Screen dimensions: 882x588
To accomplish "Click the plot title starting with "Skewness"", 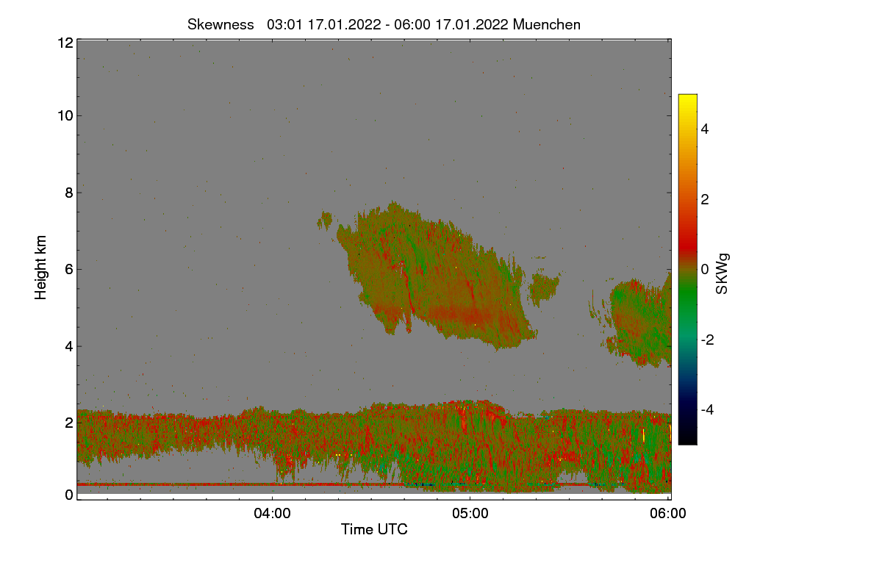I will (384, 24).
